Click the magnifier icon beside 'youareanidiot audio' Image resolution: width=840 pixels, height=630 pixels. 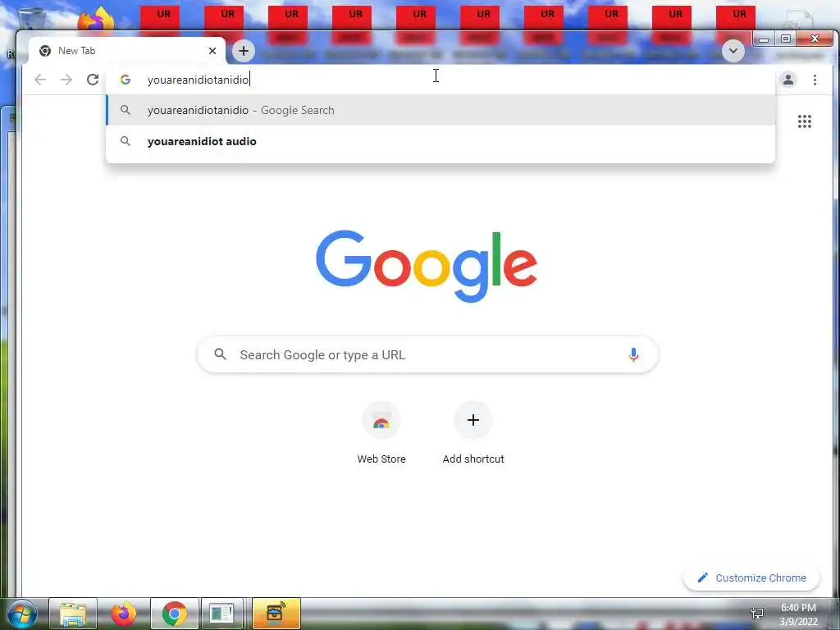click(x=126, y=141)
